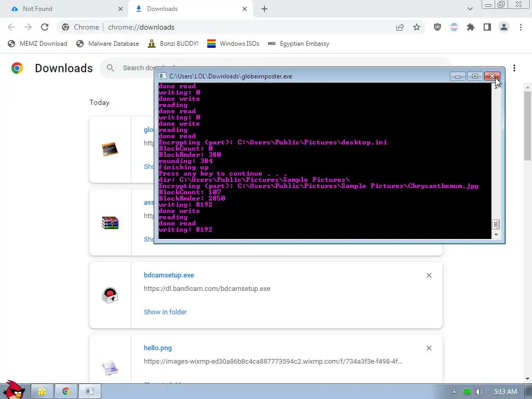Click the downloads page scrollbar thumb

pos(528,125)
